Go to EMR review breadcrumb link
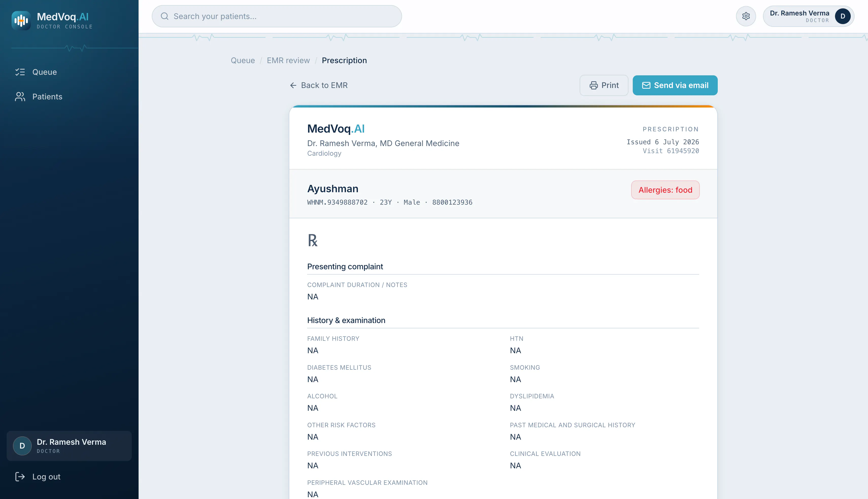The width and height of the screenshot is (868, 499). [x=288, y=60]
